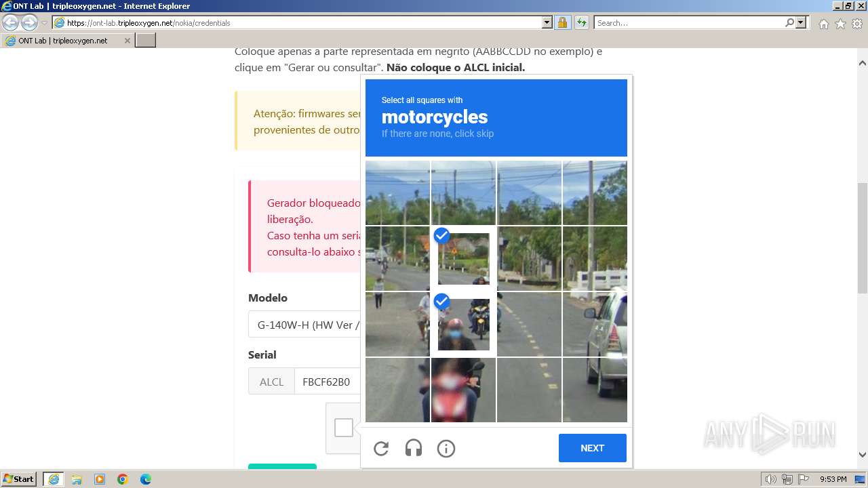
Task: Expand the search provider dropdown arrow
Action: tap(801, 22)
